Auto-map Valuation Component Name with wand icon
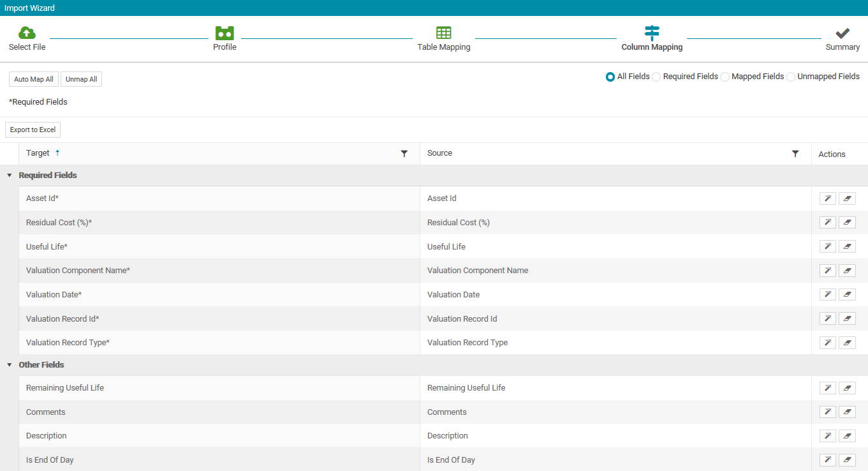 pyautogui.click(x=827, y=271)
